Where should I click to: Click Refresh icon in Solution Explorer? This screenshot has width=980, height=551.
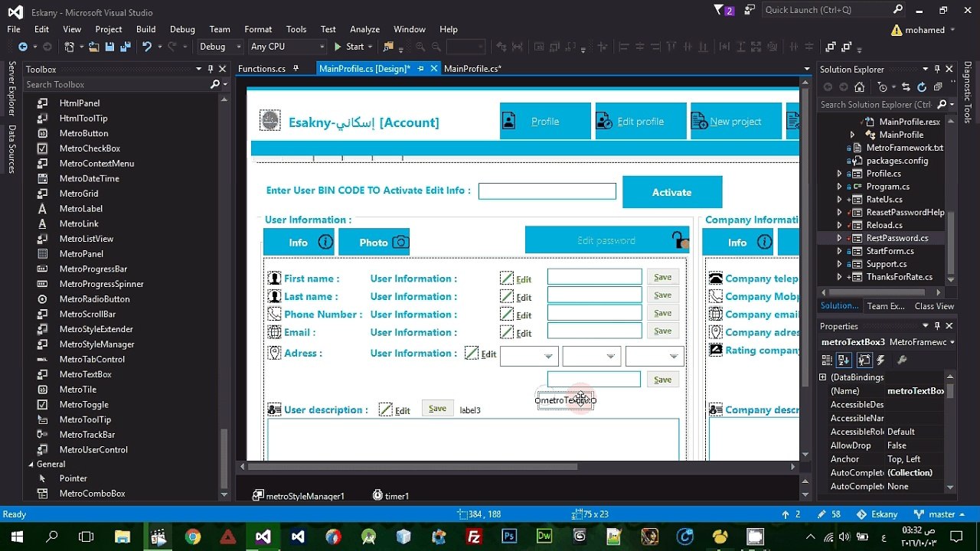coord(922,87)
